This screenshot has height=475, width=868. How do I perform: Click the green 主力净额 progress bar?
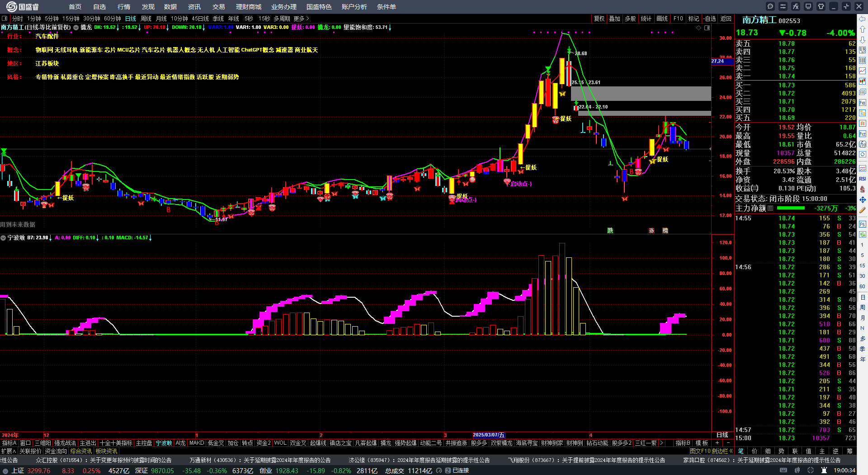click(x=791, y=208)
